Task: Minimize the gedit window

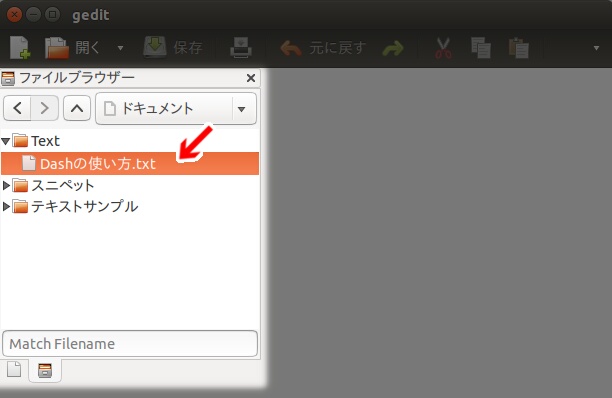Action: tap(34, 15)
